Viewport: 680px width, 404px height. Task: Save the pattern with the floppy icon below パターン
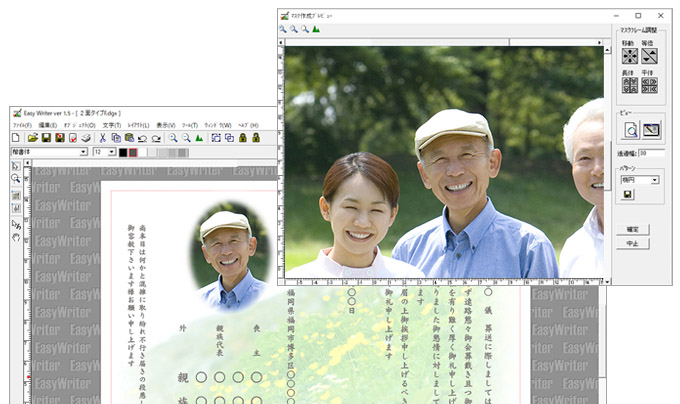(x=628, y=195)
